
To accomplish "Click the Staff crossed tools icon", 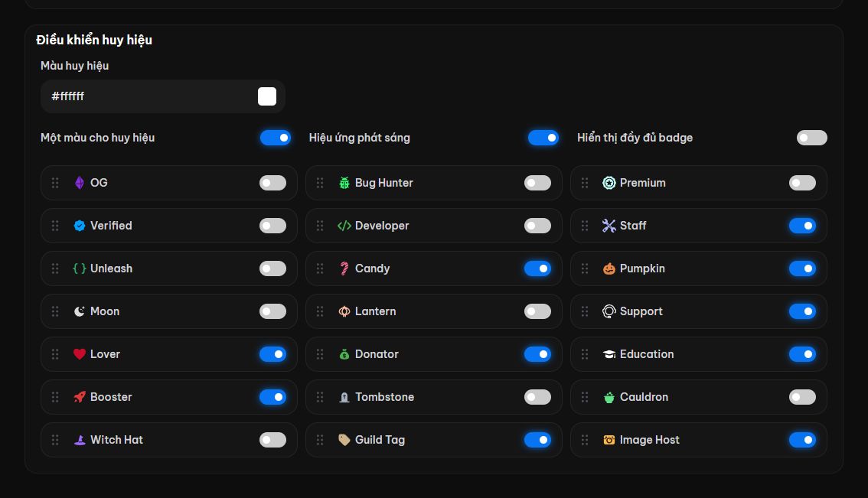I will tap(609, 226).
